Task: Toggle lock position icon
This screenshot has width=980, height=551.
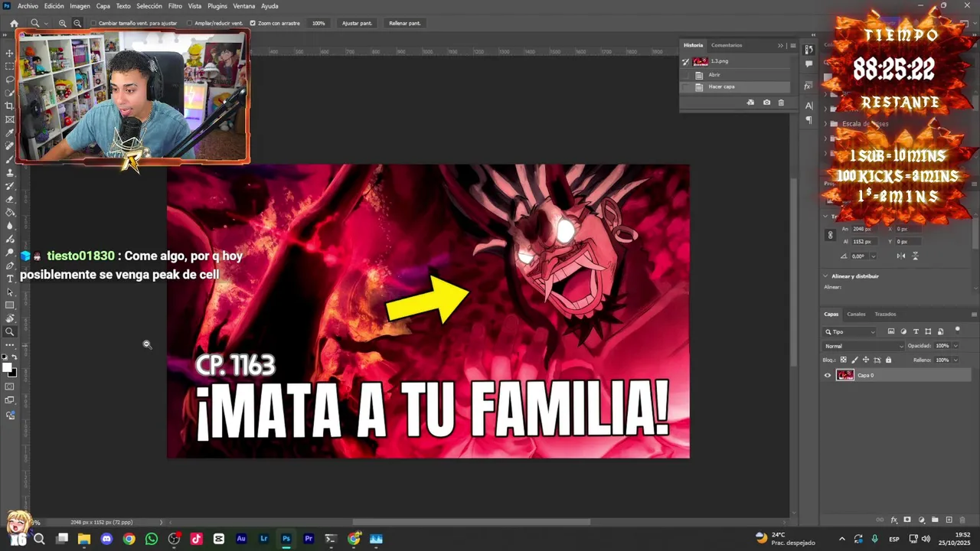Action: tap(866, 360)
